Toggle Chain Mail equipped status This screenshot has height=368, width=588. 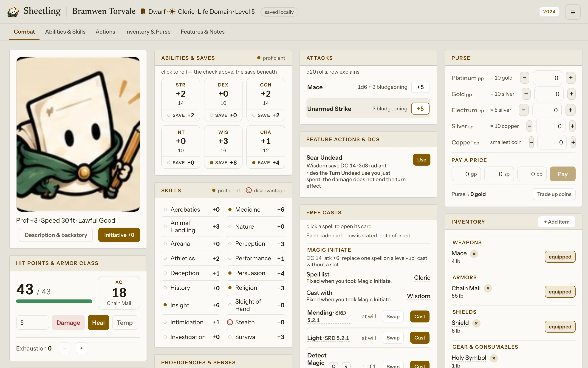tap(560, 292)
